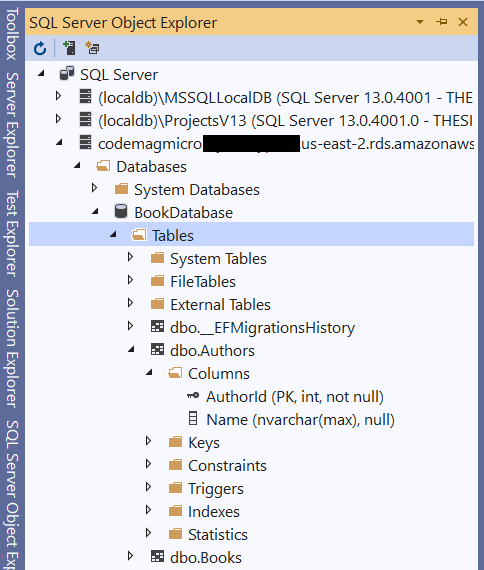484x570 pixels.
Task: Click the Tables open folder icon
Action: pos(139,235)
